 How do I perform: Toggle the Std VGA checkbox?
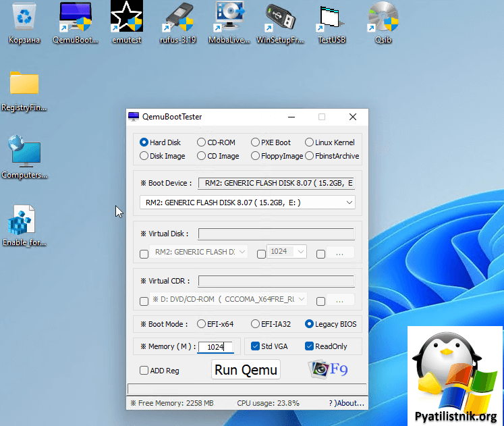point(255,346)
